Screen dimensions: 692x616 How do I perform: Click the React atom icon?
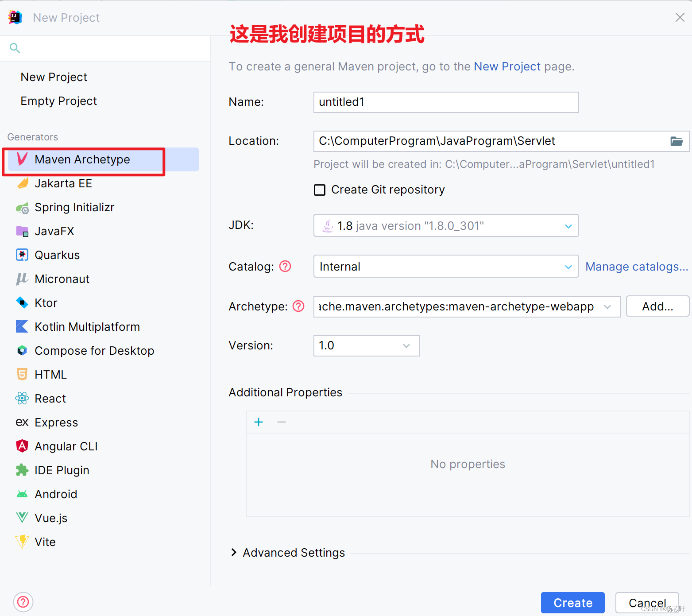[x=22, y=399]
